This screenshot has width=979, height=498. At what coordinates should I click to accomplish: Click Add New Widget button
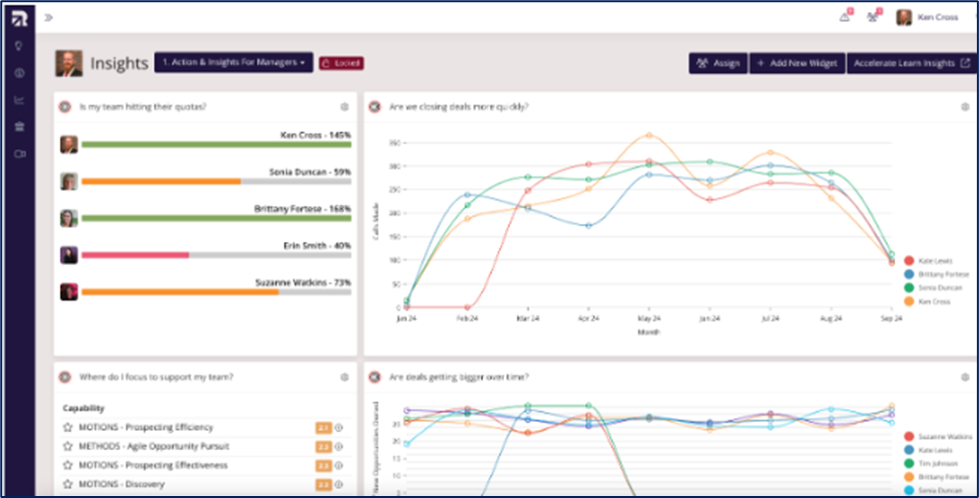(797, 63)
